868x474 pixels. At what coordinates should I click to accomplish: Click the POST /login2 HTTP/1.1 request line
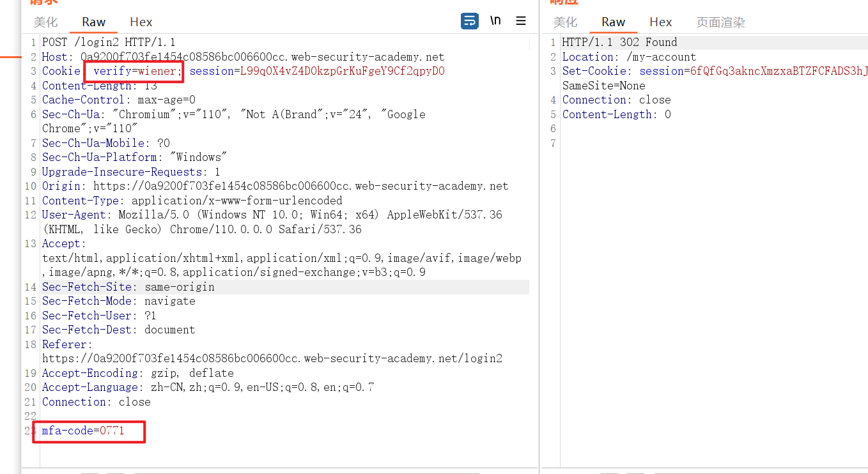109,42
